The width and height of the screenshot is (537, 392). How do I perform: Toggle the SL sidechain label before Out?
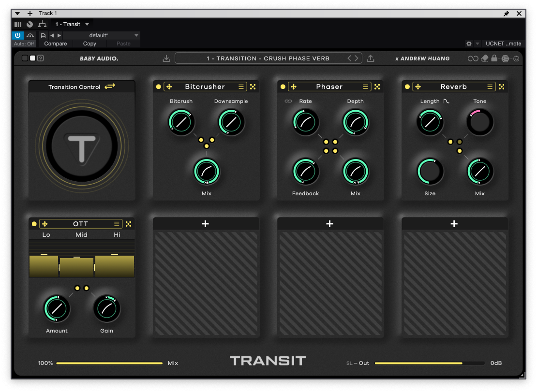(x=349, y=363)
